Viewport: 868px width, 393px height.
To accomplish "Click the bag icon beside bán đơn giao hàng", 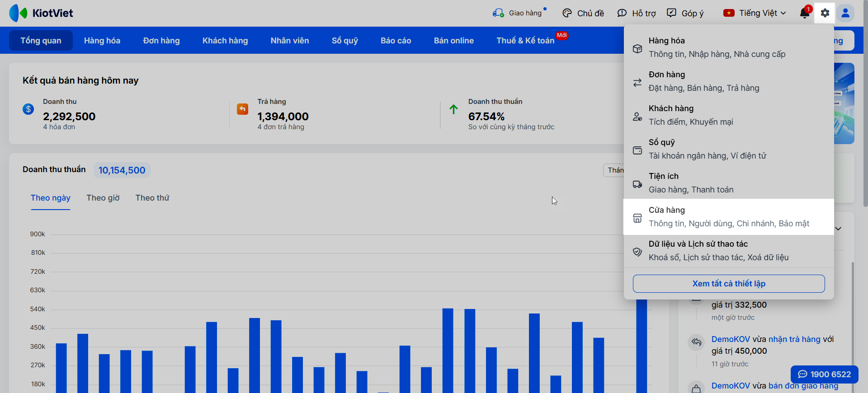I will click(x=696, y=388).
